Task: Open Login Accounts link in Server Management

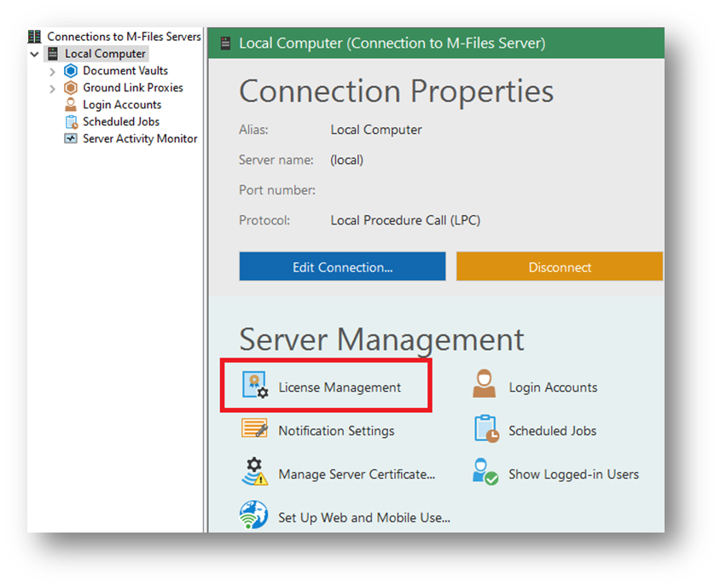Action: (x=553, y=387)
